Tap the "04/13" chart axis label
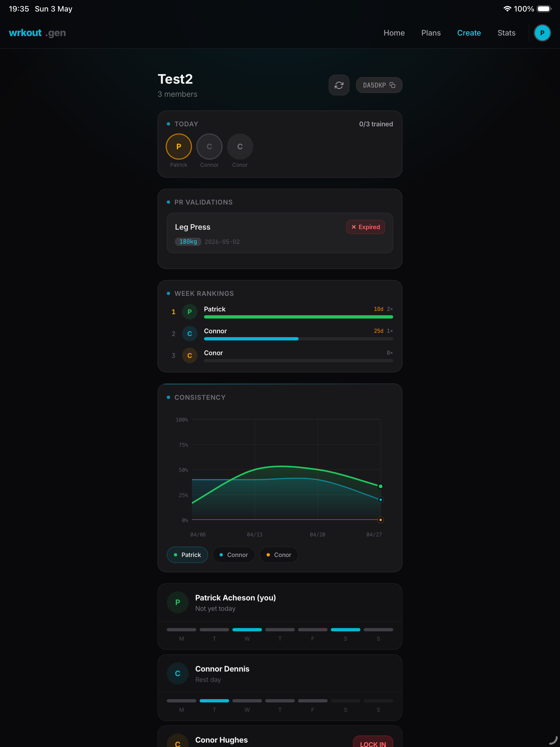 tap(255, 535)
